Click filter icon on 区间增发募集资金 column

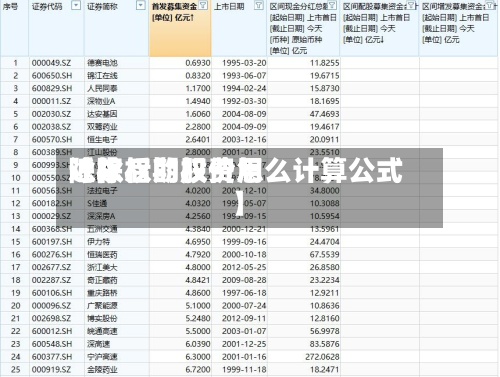pos(490,5)
